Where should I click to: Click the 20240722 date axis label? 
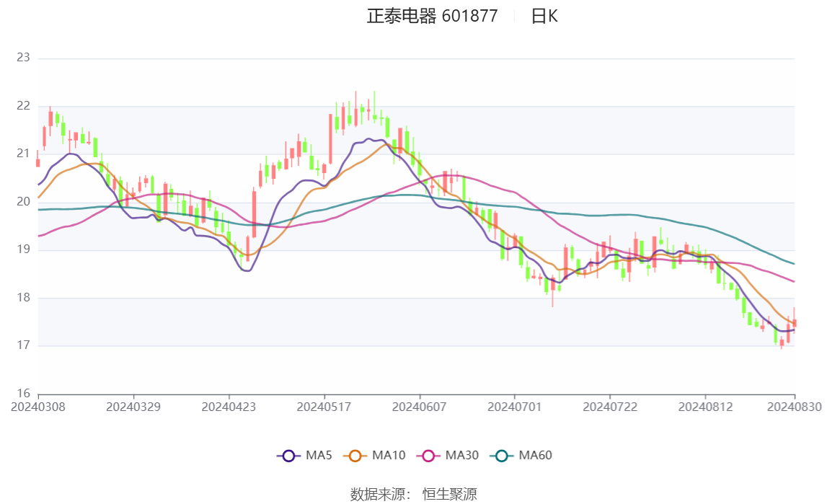(610, 407)
